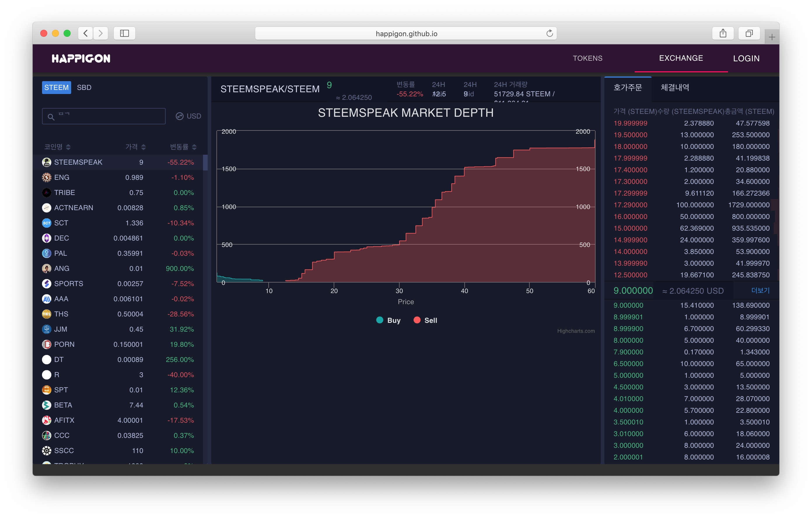Switch base market to SBD
Viewport: 812px width, 519px height.
click(84, 88)
